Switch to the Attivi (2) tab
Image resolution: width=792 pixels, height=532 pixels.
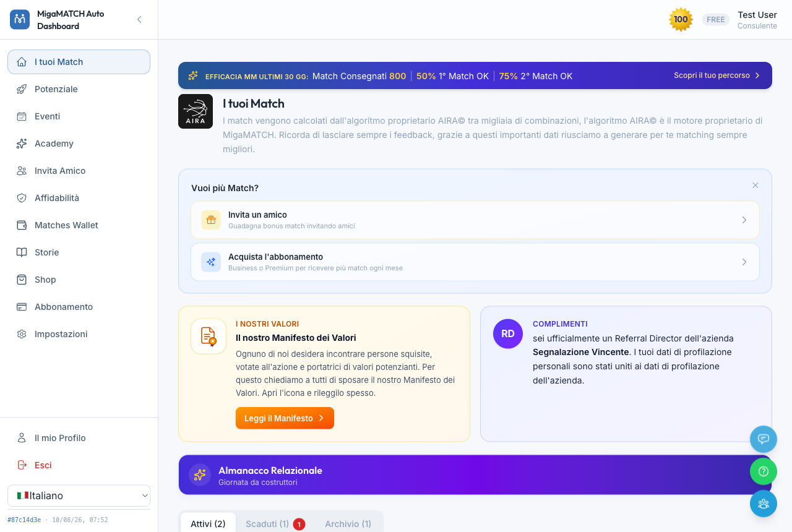208,523
